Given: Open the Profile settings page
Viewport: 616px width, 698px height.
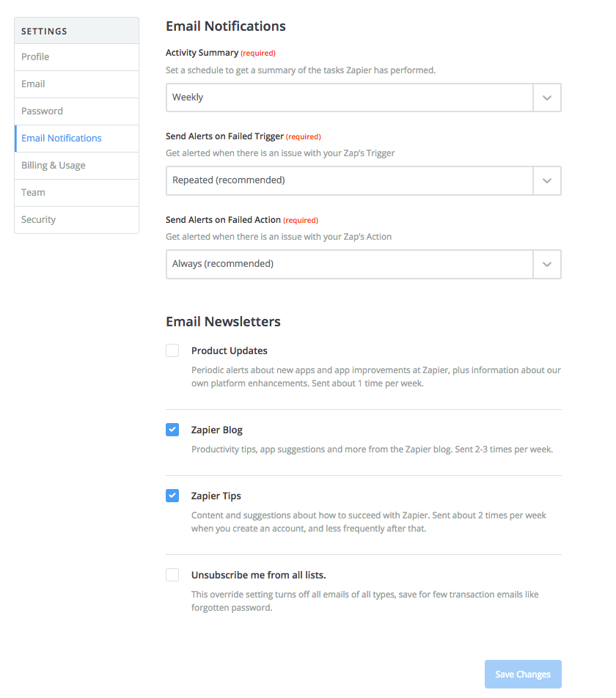Looking at the screenshot, I should tap(76, 57).
